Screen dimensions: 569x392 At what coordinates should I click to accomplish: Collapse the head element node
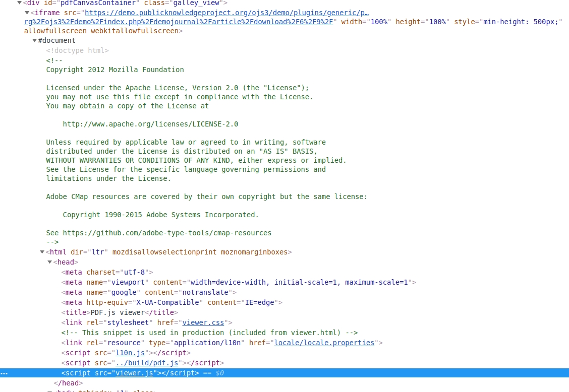pos(50,262)
